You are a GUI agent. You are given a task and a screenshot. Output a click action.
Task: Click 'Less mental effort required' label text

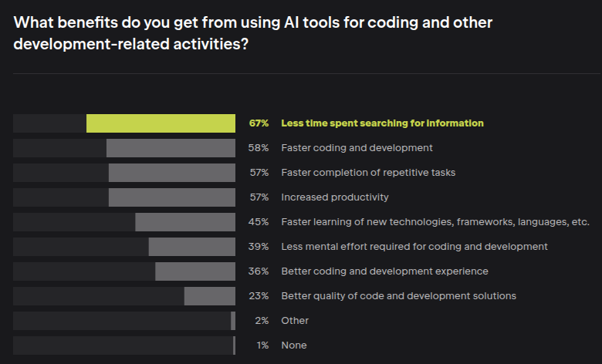point(414,247)
